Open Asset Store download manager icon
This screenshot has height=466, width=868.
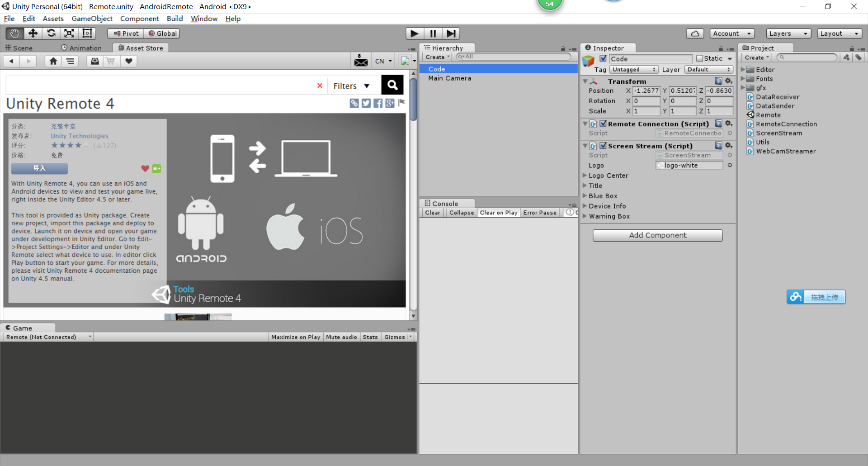point(95,61)
